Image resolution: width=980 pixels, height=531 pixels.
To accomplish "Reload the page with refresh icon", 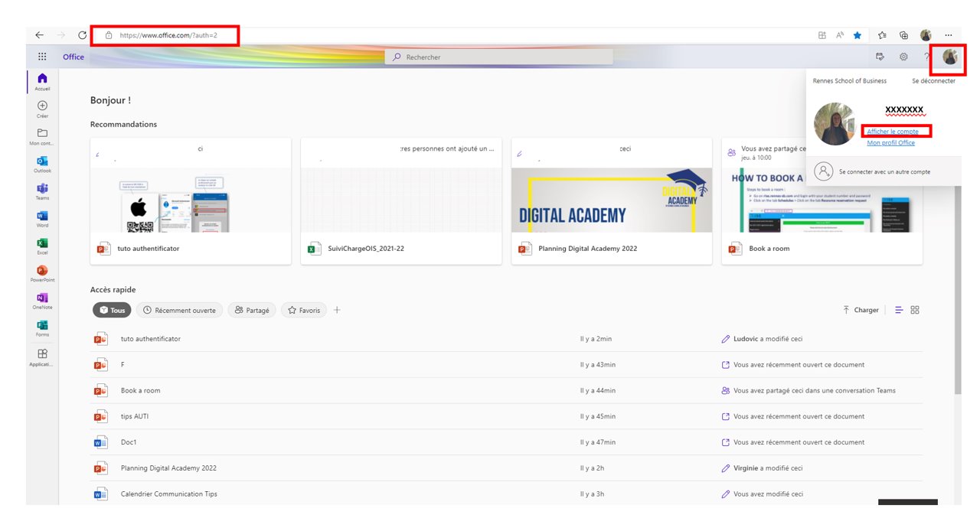I will coord(83,35).
